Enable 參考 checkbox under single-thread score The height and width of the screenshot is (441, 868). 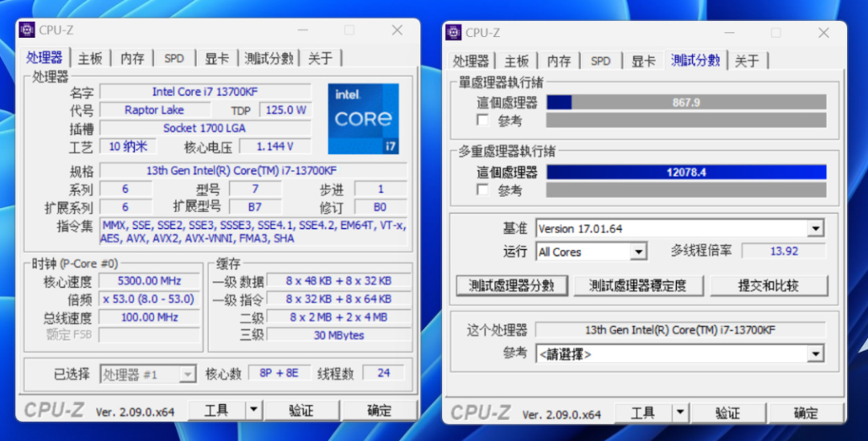point(483,120)
